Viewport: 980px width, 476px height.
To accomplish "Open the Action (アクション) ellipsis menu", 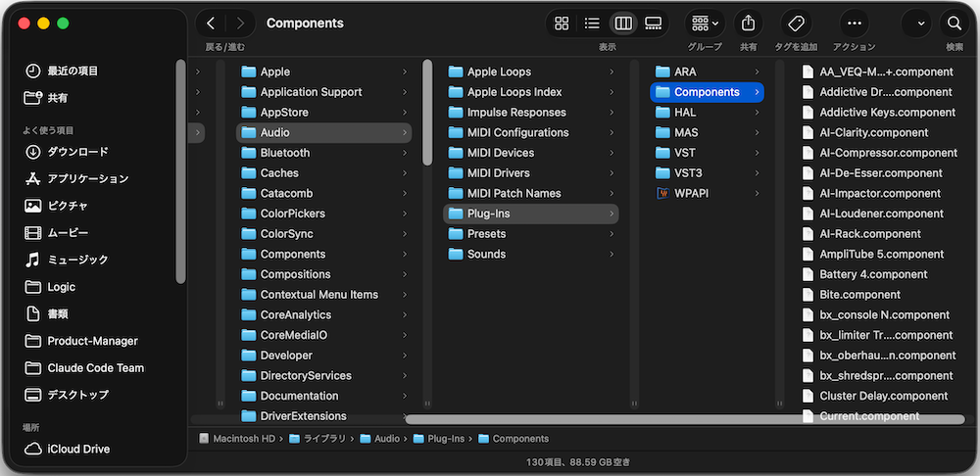I will click(854, 24).
